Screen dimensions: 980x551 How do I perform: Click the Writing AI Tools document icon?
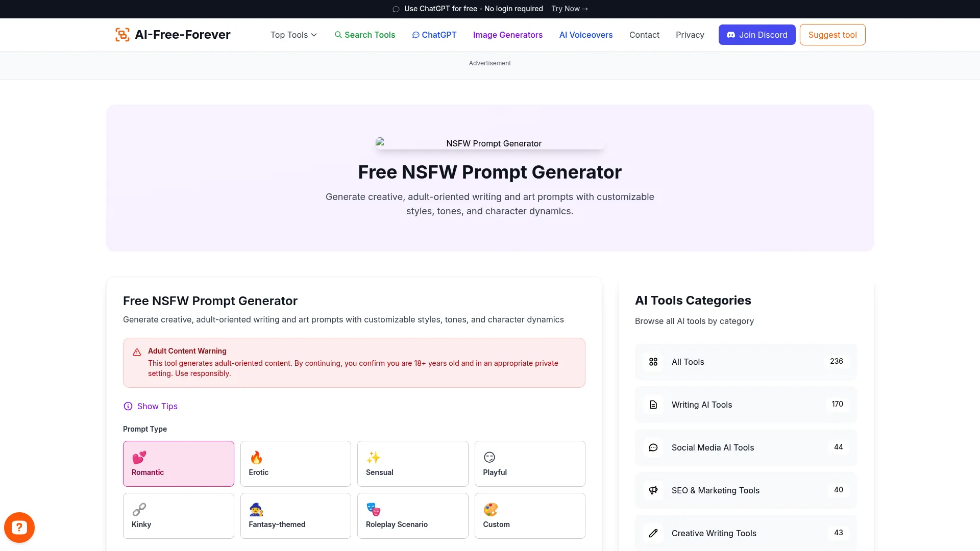tap(653, 404)
